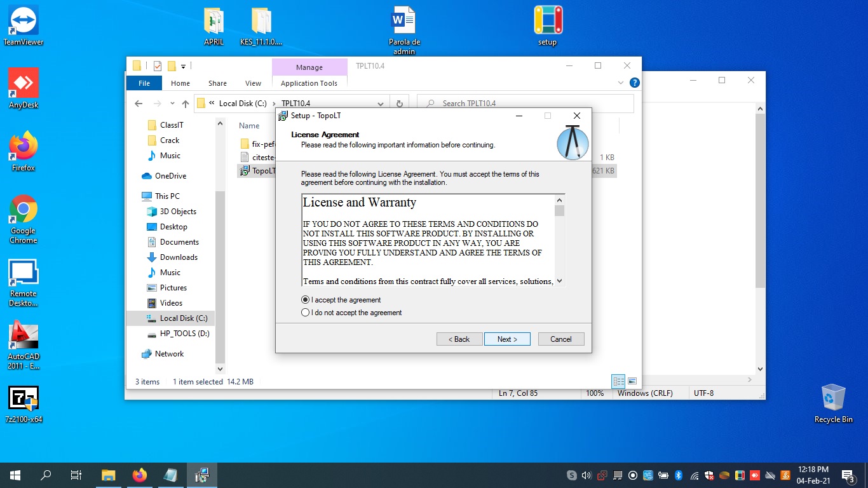Expand the address bar history dropdown

(380, 104)
